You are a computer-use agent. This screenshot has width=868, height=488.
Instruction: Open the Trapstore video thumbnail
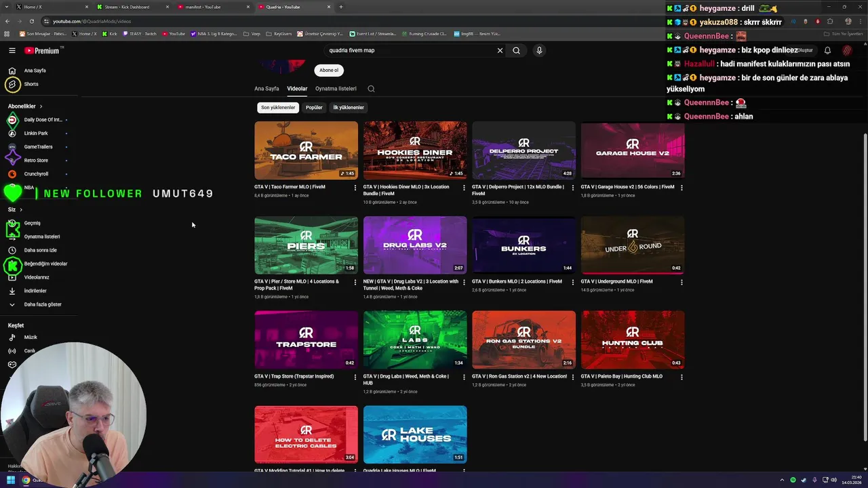pos(306,340)
